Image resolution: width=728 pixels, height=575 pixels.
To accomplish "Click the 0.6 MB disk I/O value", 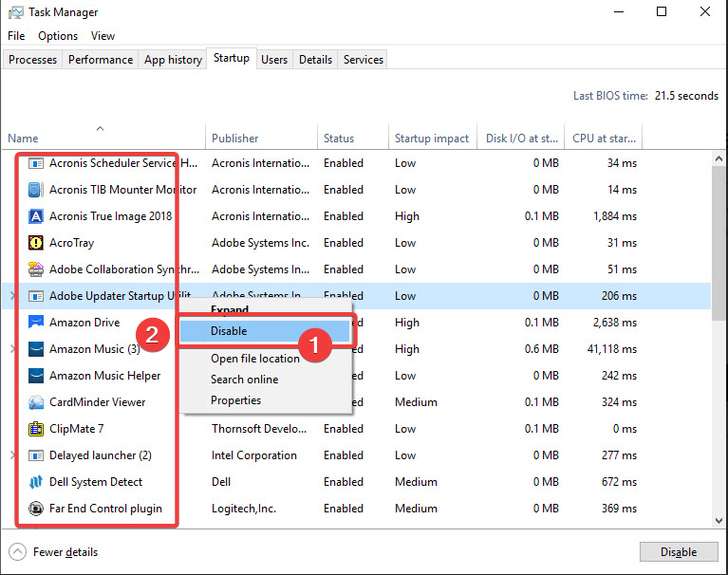I will click(541, 349).
